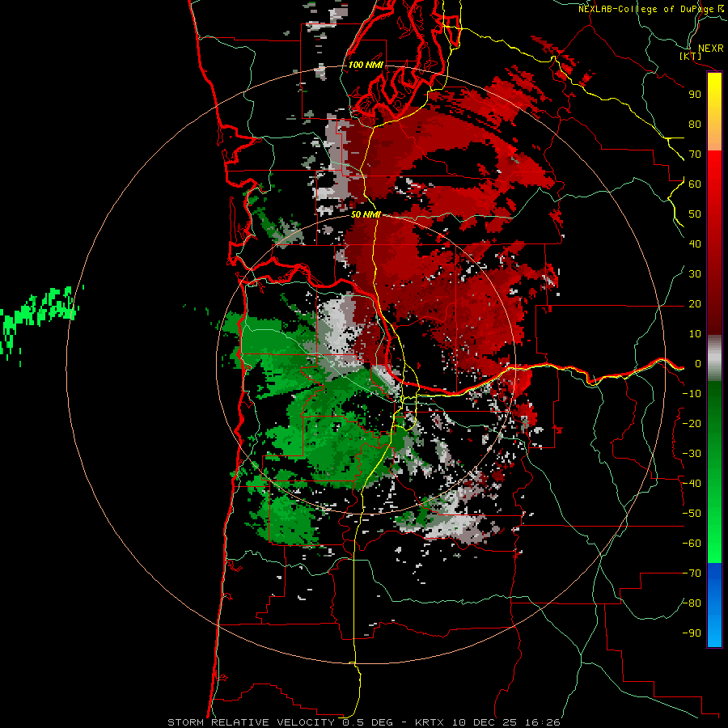Click the 90 value on the velocity scale
This screenshot has height=728, width=728.
695,95
